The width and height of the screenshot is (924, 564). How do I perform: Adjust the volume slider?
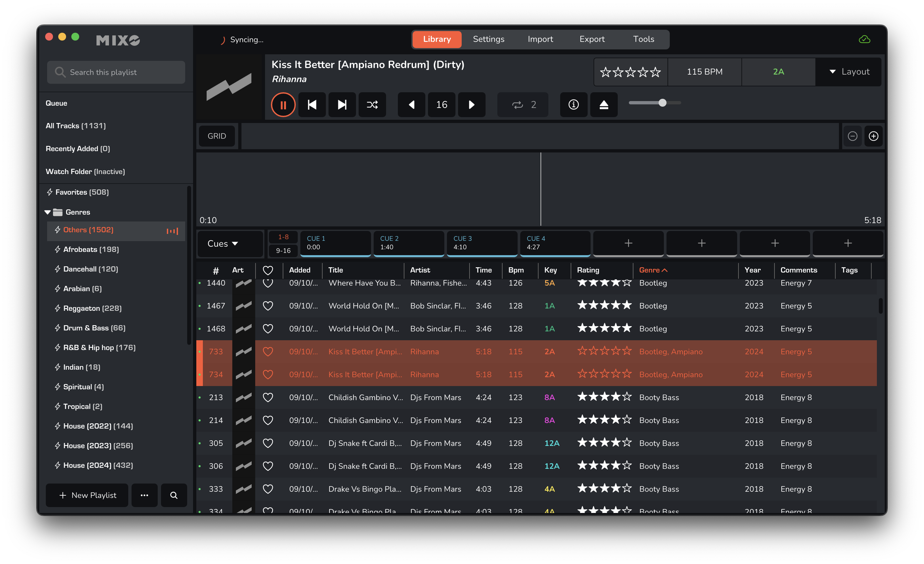[x=655, y=103]
